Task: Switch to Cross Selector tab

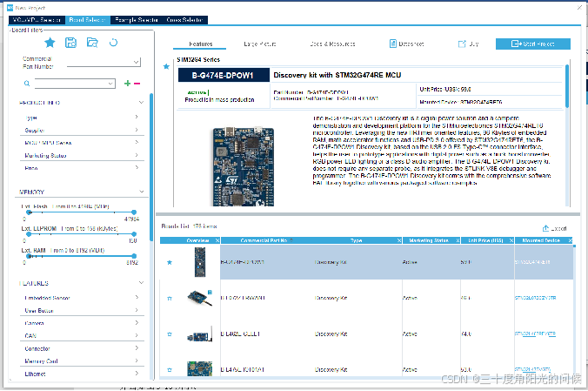Action: (184, 20)
